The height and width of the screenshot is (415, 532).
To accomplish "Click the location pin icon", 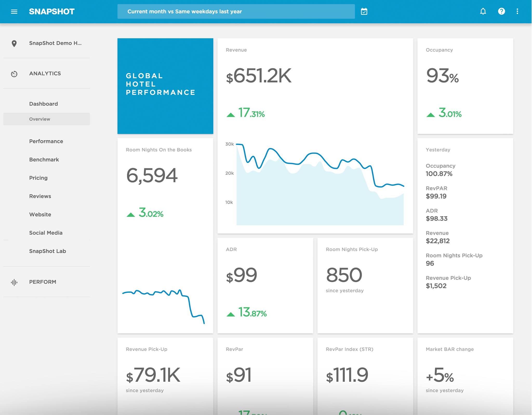I will 14,43.
